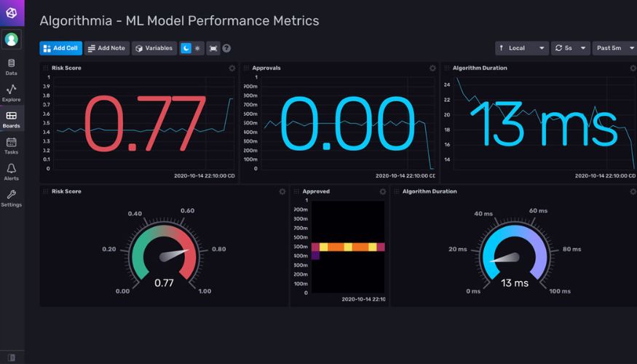Go to Boards in sidebar
The image size is (637, 364).
(12, 120)
